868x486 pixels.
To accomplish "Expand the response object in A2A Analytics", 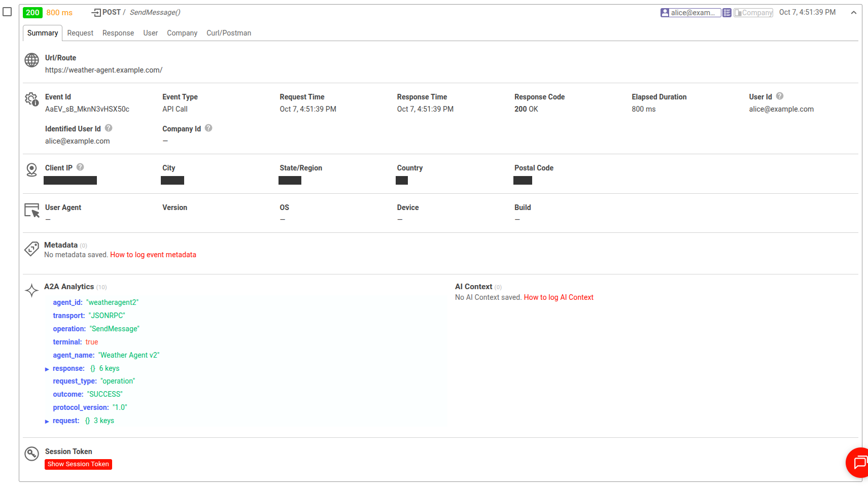I will coord(47,369).
